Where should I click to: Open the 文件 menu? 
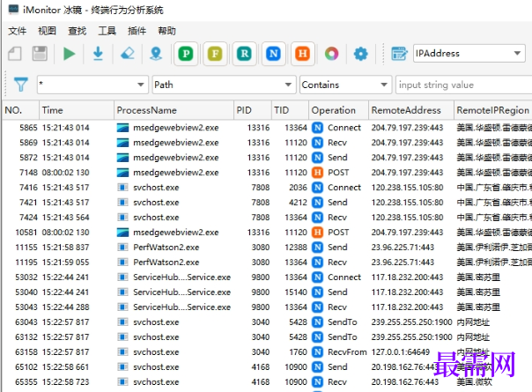click(x=18, y=31)
